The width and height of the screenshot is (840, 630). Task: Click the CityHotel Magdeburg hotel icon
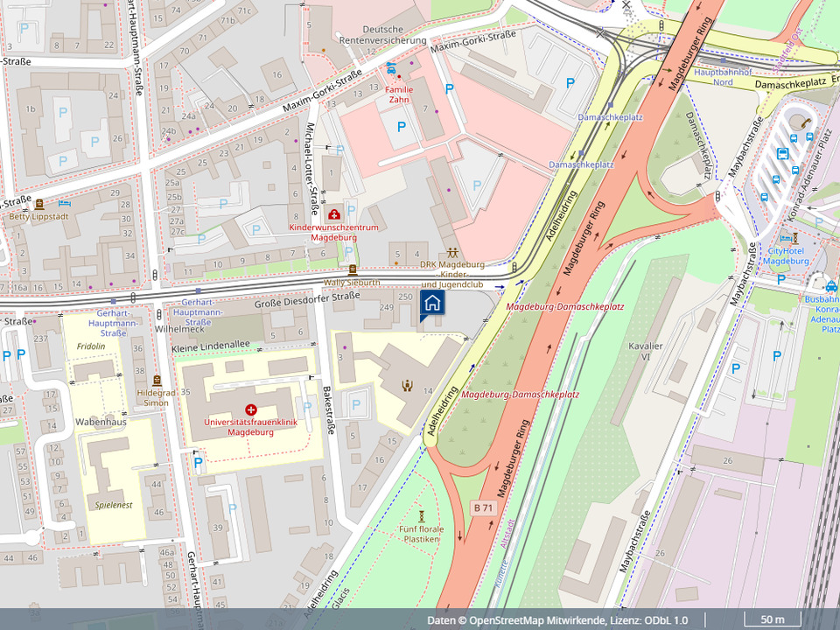click(794, 238)
